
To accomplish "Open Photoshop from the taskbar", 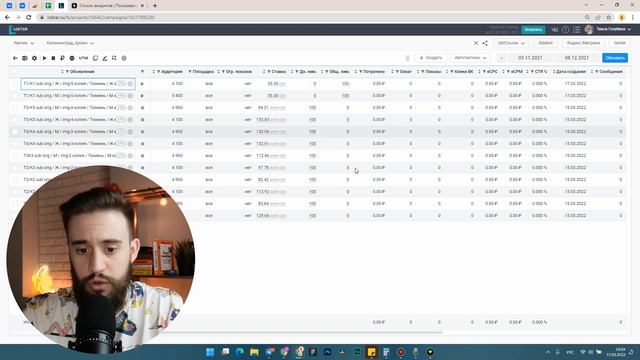I will coord(327,352).
